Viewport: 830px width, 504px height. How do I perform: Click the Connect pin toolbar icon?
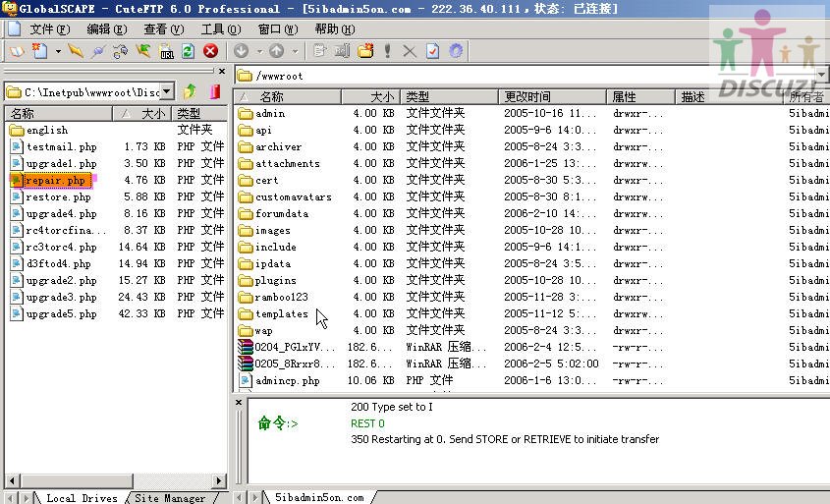pyautogui.click(x=98, y=51)
